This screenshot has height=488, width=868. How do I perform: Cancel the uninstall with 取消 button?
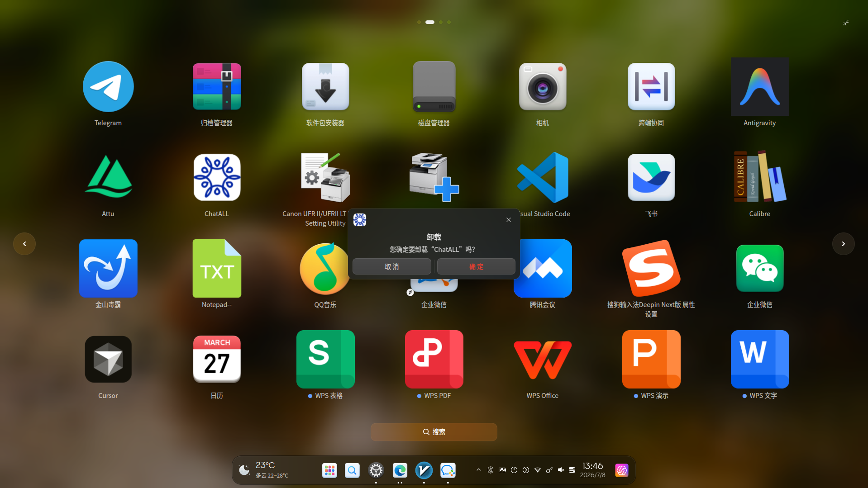tap(392, 267)
